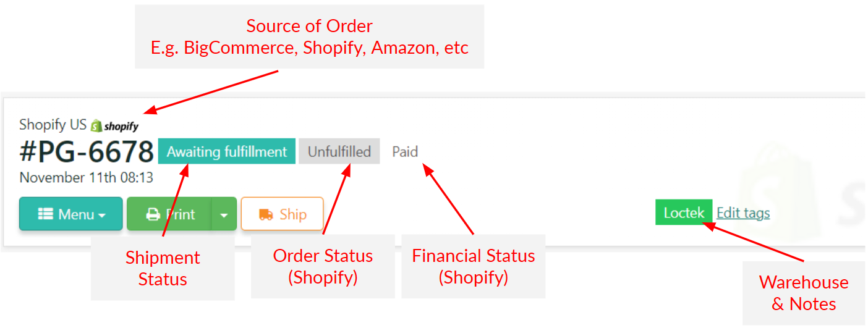Click the Shopify logo icon

tap(115, 125)
